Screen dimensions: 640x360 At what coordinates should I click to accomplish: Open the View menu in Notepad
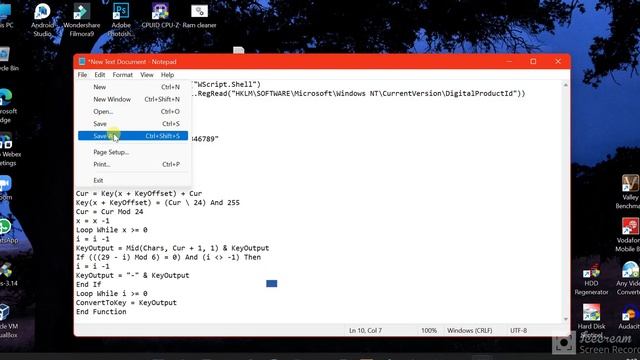(147, 75)
